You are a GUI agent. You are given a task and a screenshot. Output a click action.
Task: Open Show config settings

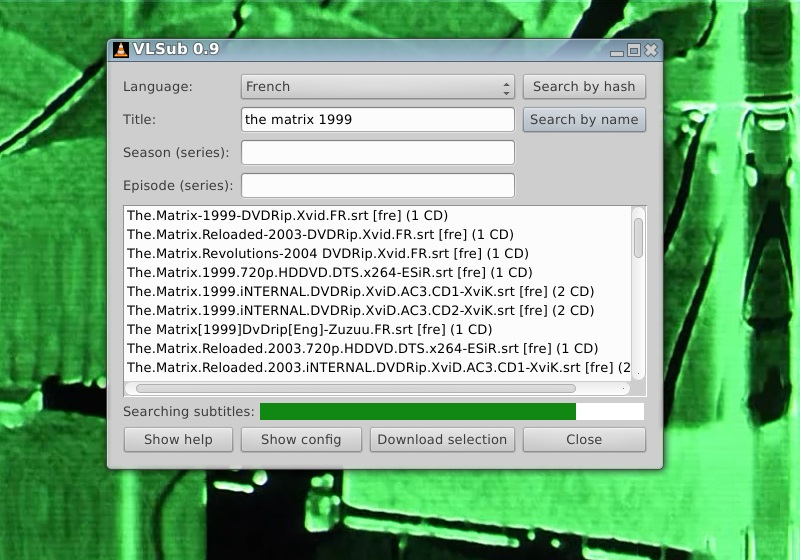click(301, 439)
